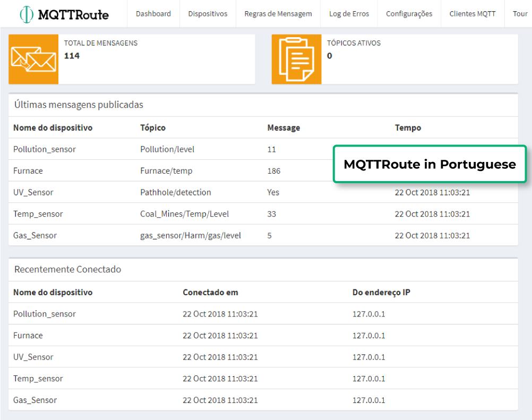This screenshot has height=420, width=532.
Task: Click the gas_sensor/Harm/gas/level topic
Action: pos(190,235)
